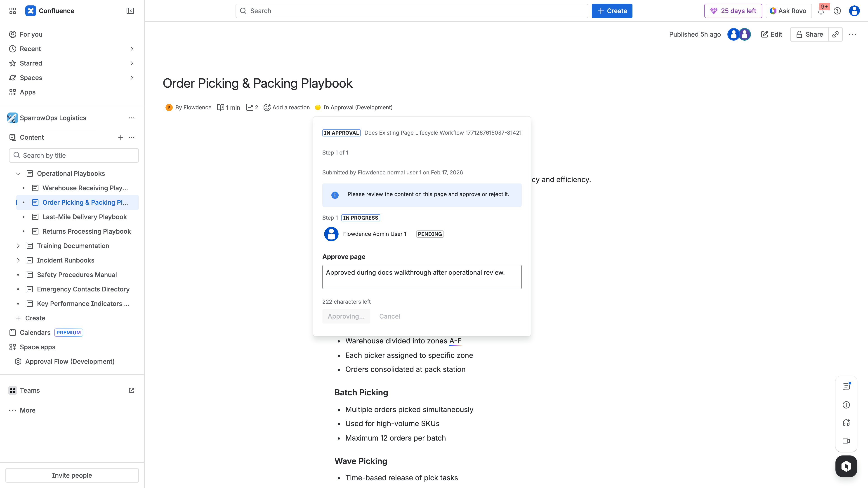
Task: Cancel the page approval
Action: point(389,316)
